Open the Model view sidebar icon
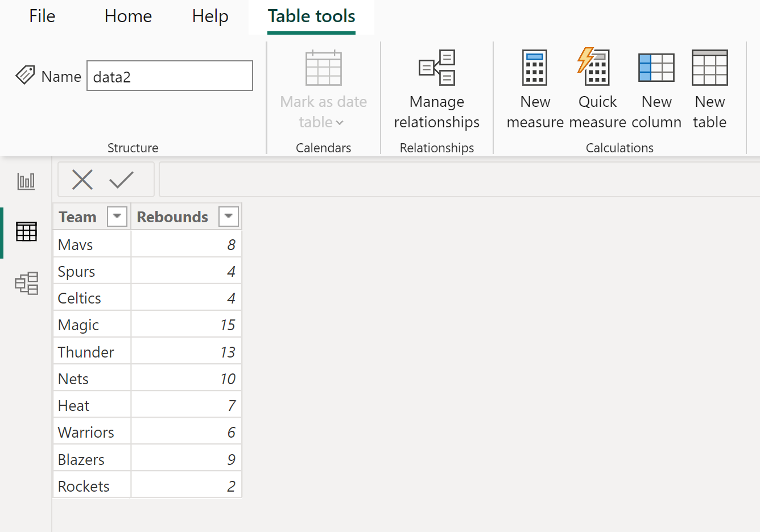This screenshot has width=760, height=532. [26, 283]
